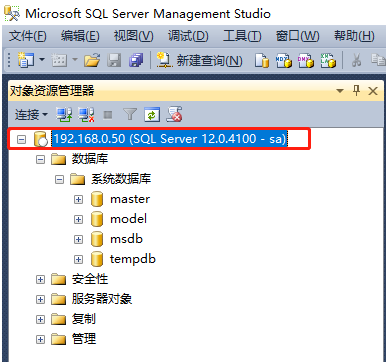Click the master database cylinder icon
The width and height of the screenshot is (388, 364).
97,199
